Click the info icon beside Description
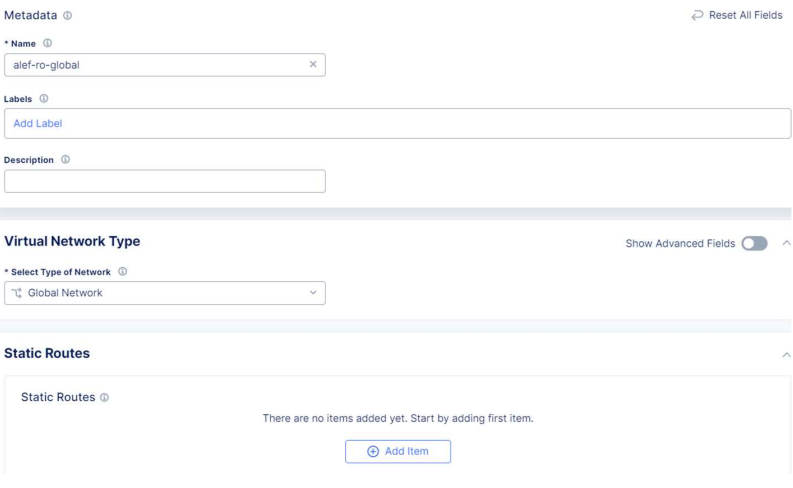The height and width of the screenshot is (488, 793). [65, 159]
